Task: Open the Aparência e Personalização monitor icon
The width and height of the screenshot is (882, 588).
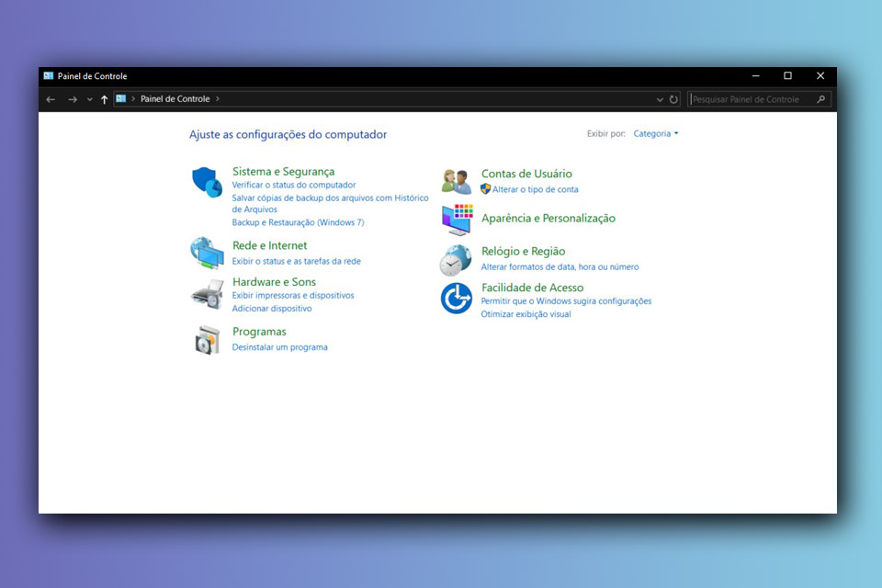Action: pos(457,219)
